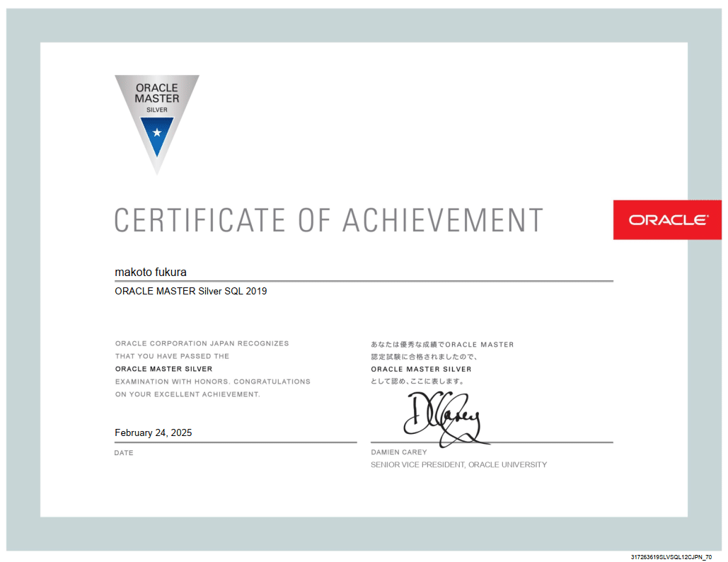Click ORACLE CORPORATION JAPAN RECOGNIZES line

click(202, 343)
